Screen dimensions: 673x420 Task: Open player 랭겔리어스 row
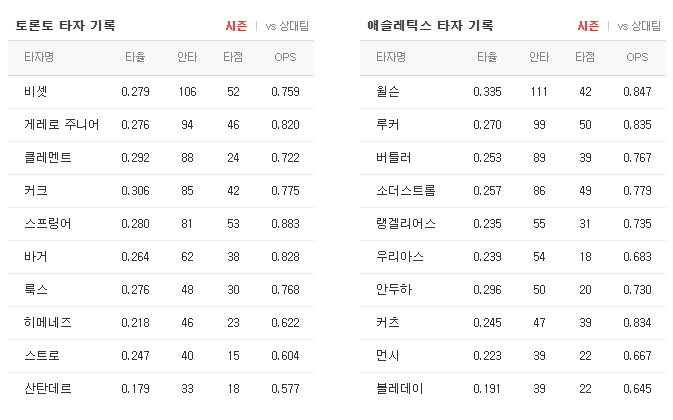[x=513, y=224]
